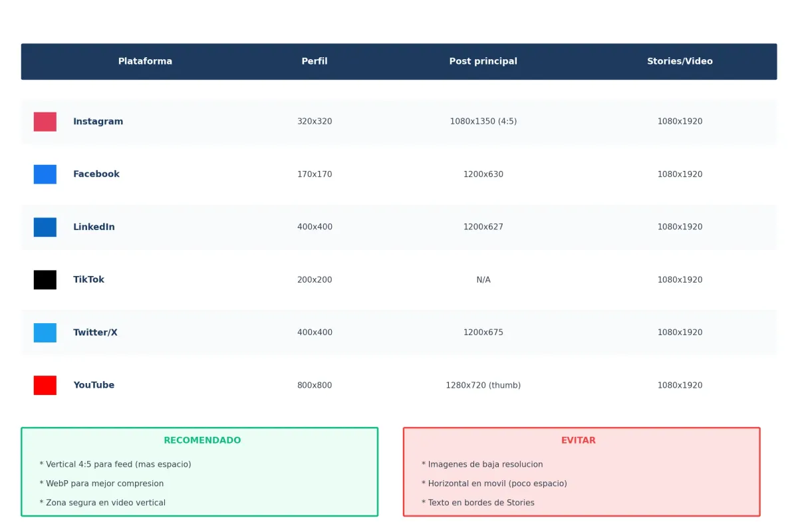Open the LinkedIn row label

click(x=94, y=227)
